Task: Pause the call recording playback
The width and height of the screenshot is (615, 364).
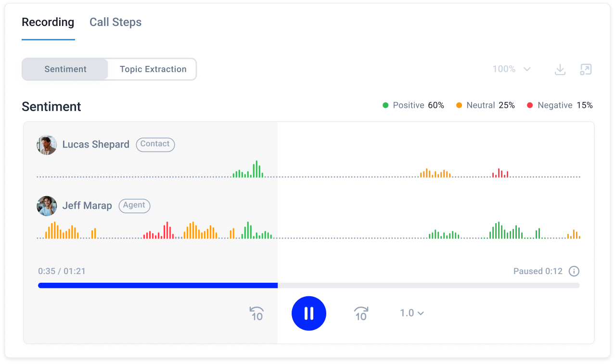Action: 309,314
